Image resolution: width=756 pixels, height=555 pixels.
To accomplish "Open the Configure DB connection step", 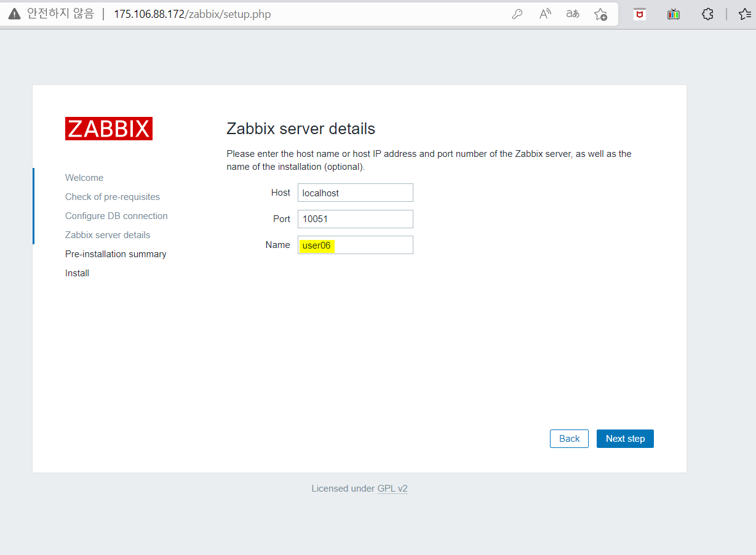I will click(116, 215).
